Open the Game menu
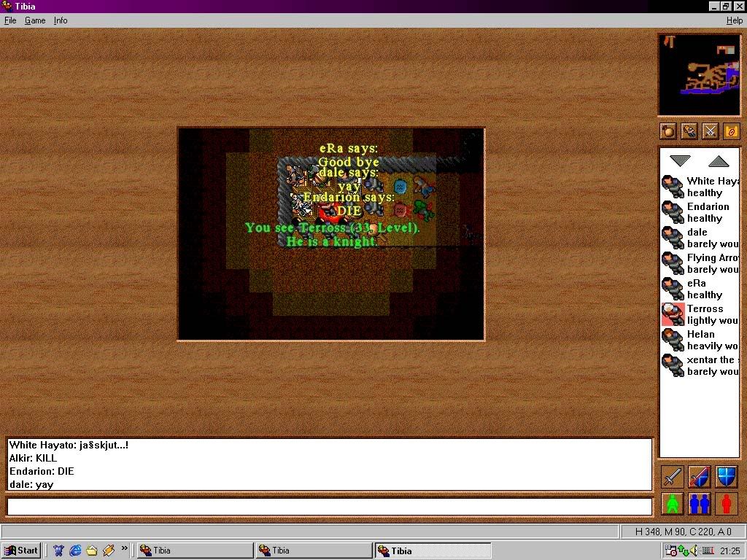This screenshot has width=747, height=560. coord(35,20)
